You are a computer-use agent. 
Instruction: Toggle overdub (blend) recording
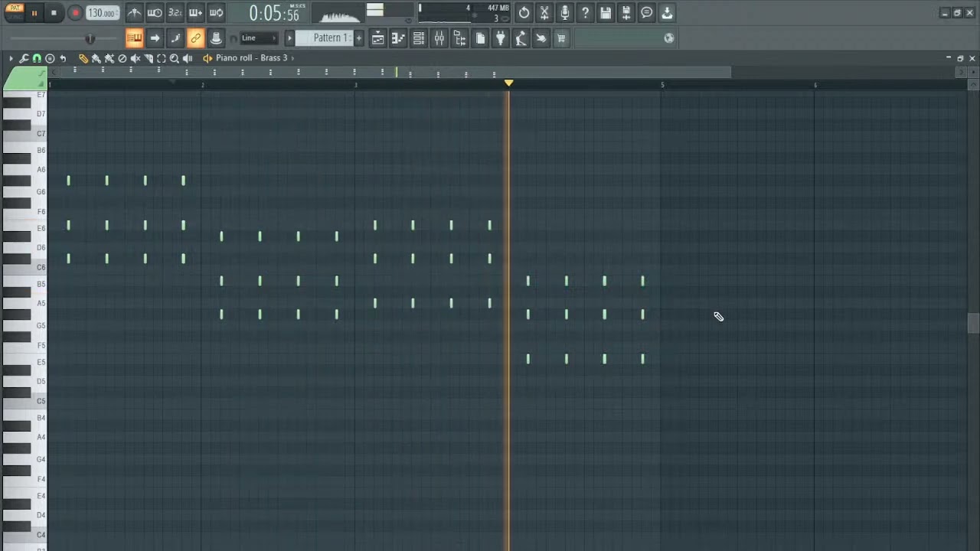coord(196,13)
